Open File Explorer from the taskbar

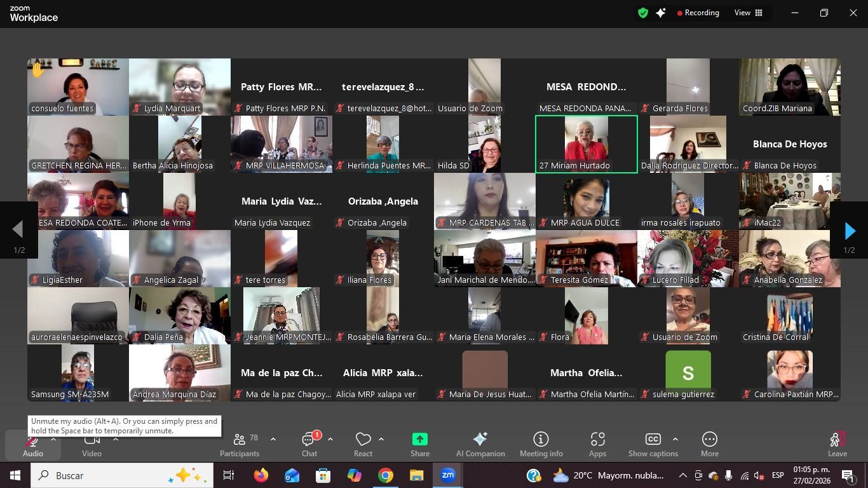click(416, 475)
